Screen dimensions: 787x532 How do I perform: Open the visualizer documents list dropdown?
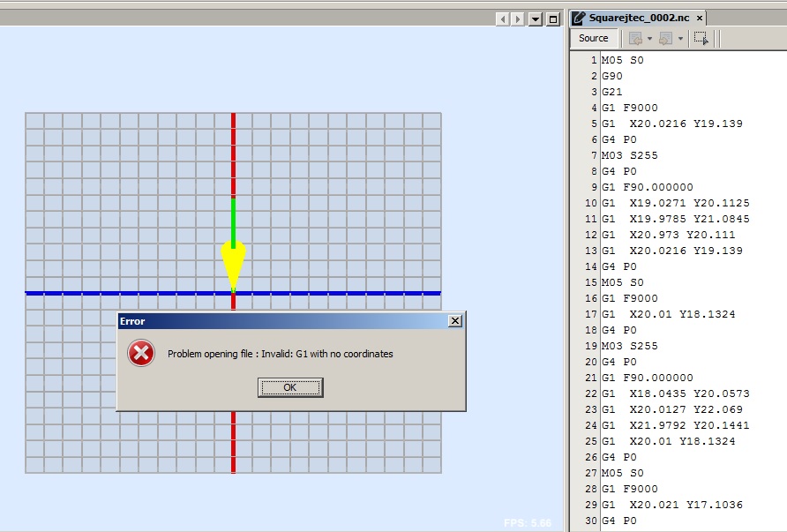pyautogui.click(x=536, y=19)
